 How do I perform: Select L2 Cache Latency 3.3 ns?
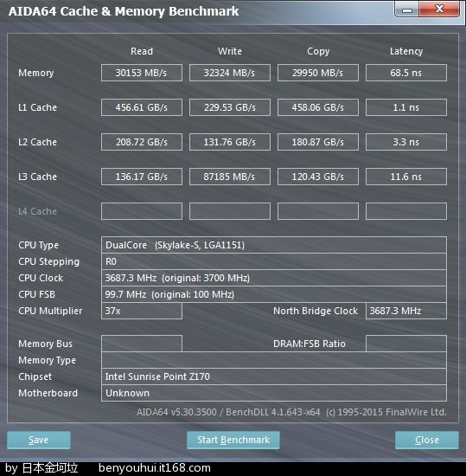click(x=406, y=142)
